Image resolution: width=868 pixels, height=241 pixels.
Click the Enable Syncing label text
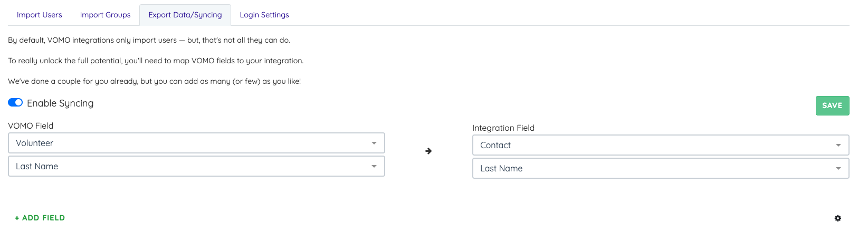pos(60,103)
